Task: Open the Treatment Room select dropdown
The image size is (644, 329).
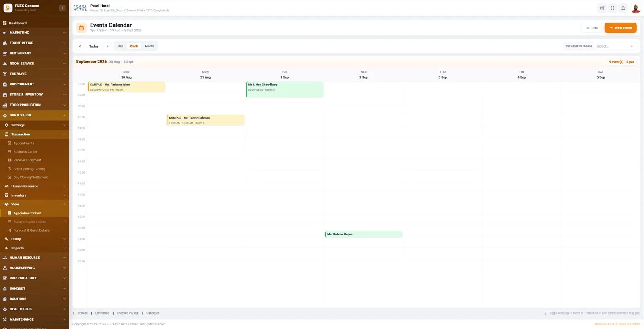Action: click(615, 46)
